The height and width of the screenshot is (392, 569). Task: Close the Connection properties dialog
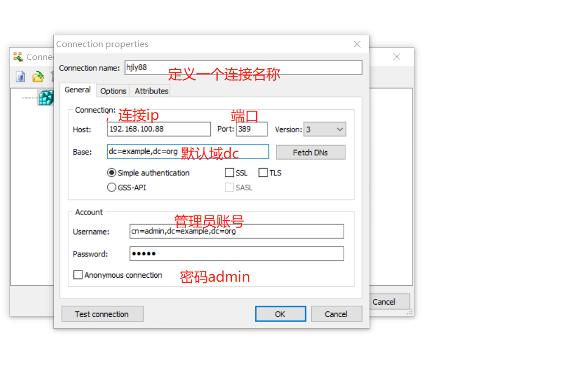[357, 44]
